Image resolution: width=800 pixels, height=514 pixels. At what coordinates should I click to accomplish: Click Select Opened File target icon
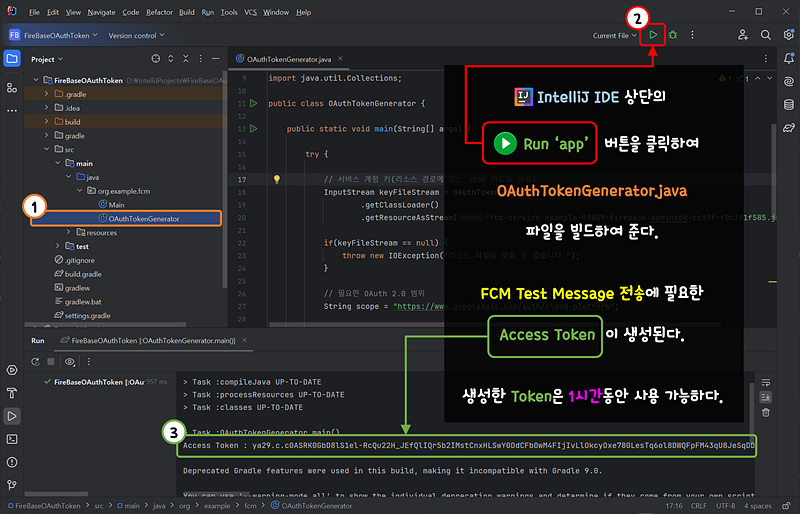point(156,59)
